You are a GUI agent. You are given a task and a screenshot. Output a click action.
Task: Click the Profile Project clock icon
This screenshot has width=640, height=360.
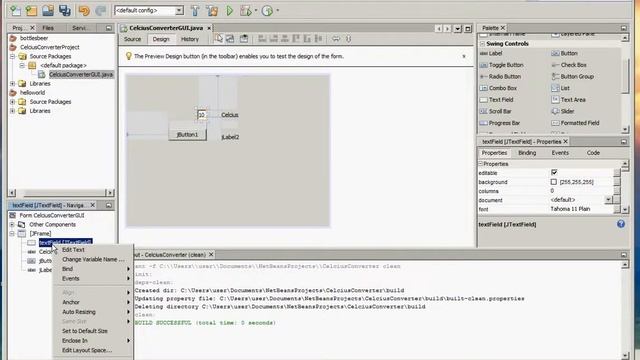tap(267, 11)
